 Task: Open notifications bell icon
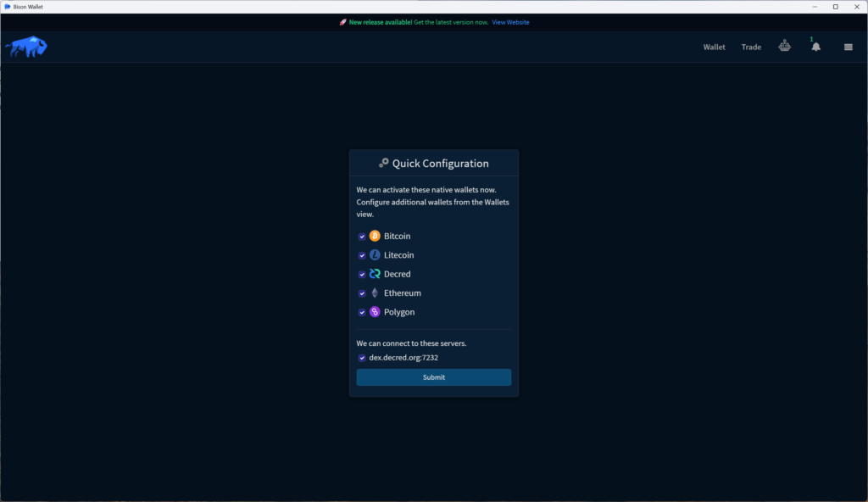click(x=815, y=47)
